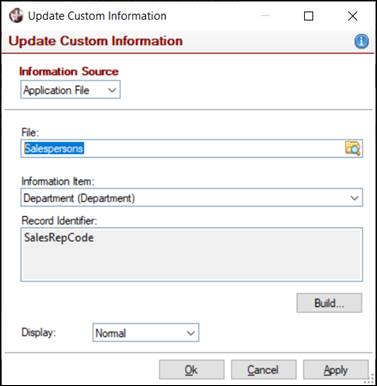The width and height of the screenshot is (377, 386).
Task: Open the Display dropdown showing Normal
Action: tap(146, 333)
